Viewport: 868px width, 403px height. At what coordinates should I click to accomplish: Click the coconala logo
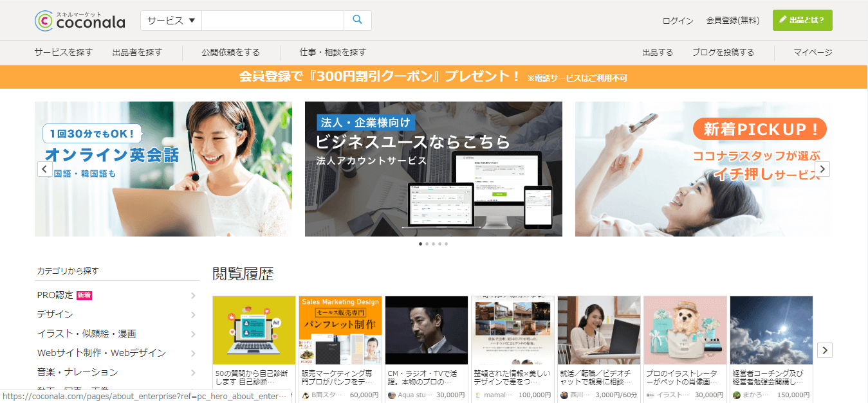point(80,21)
